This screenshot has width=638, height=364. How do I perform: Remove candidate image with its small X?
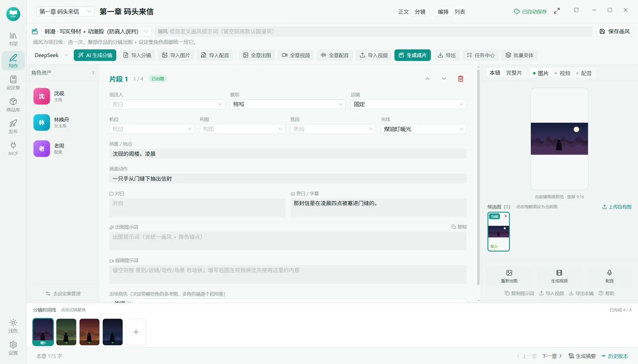(506, 216)
